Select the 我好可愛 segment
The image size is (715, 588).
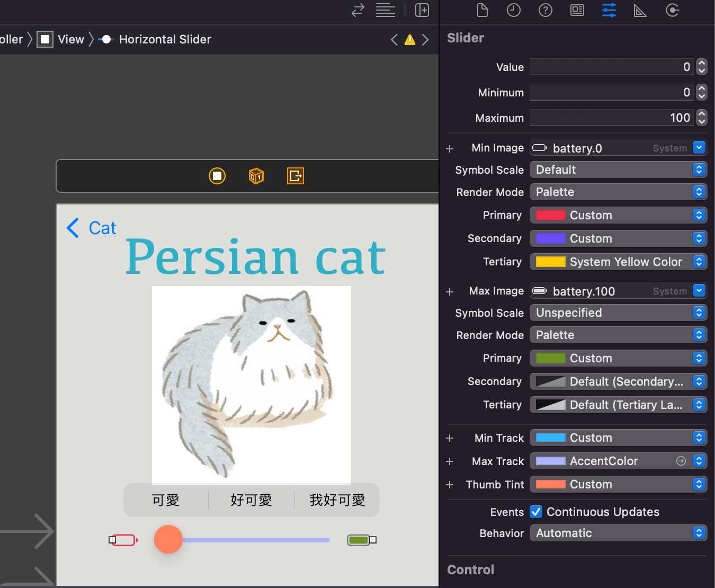tap(337, 500)
